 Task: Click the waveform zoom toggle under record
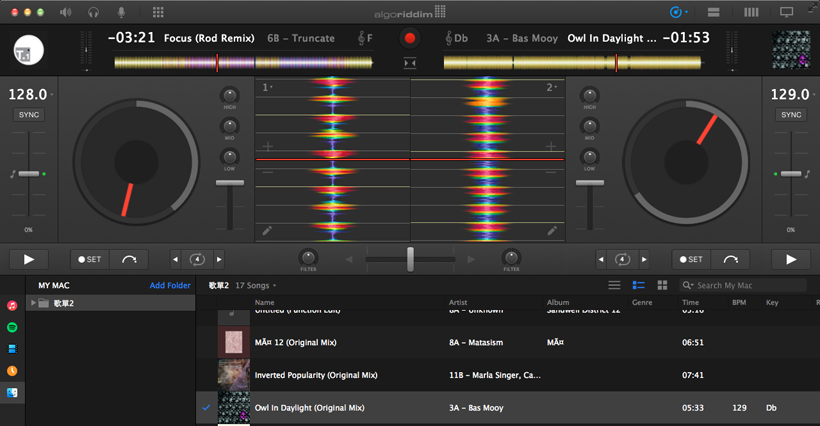click(x=410, y=63)
